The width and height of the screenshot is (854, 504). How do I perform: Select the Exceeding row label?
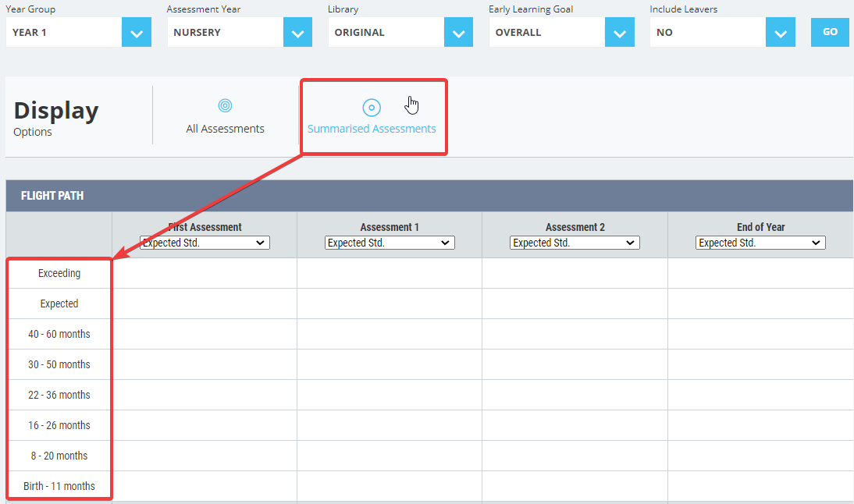59,273
